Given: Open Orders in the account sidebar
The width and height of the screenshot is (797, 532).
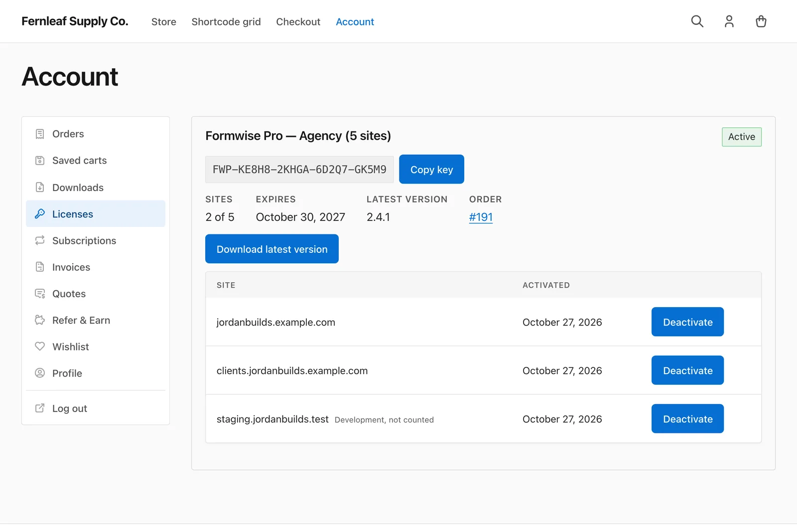Looking at the screenshot, I should pos(96,134).
